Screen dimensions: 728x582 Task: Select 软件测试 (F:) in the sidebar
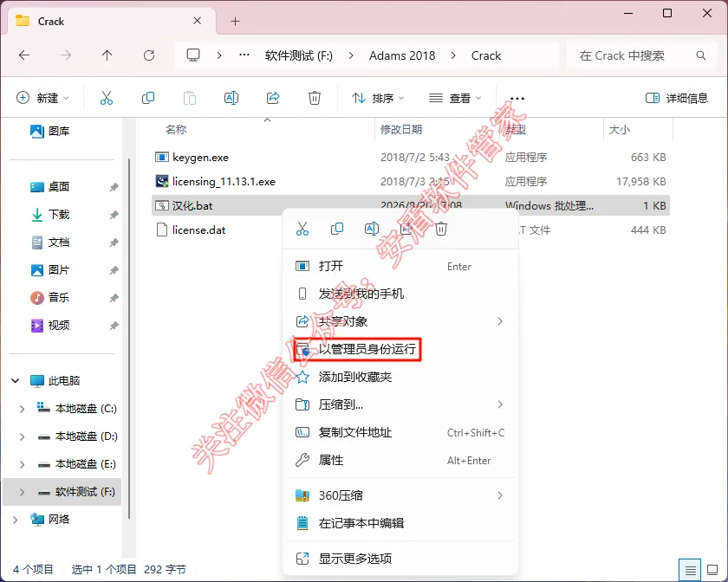(x=62, y=492)
